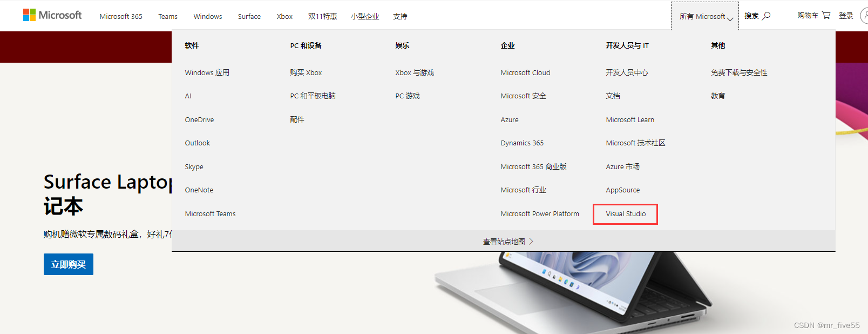This screenshot has width=868, height=334.
Task: Open the Visual Studio link
Action: pos(626,213)
